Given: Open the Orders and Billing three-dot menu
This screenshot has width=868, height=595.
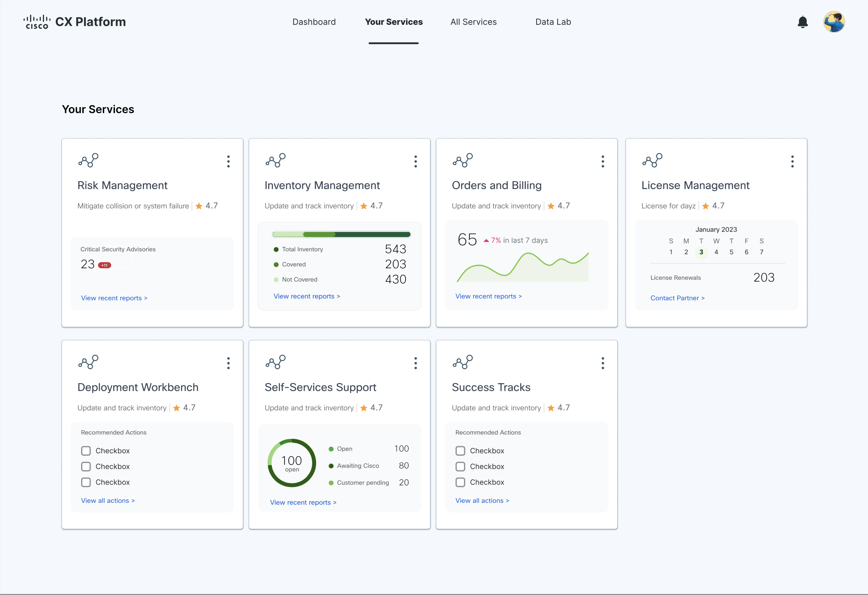Looking at the screenshot, I should pyautogui.click(x=603, y=162).
